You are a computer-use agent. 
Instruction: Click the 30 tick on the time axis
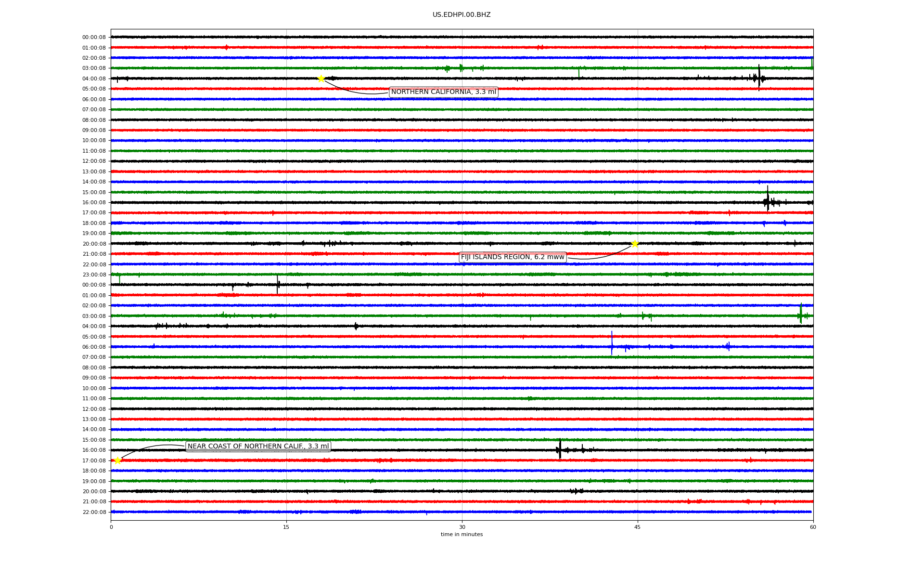tap(462, 527)
